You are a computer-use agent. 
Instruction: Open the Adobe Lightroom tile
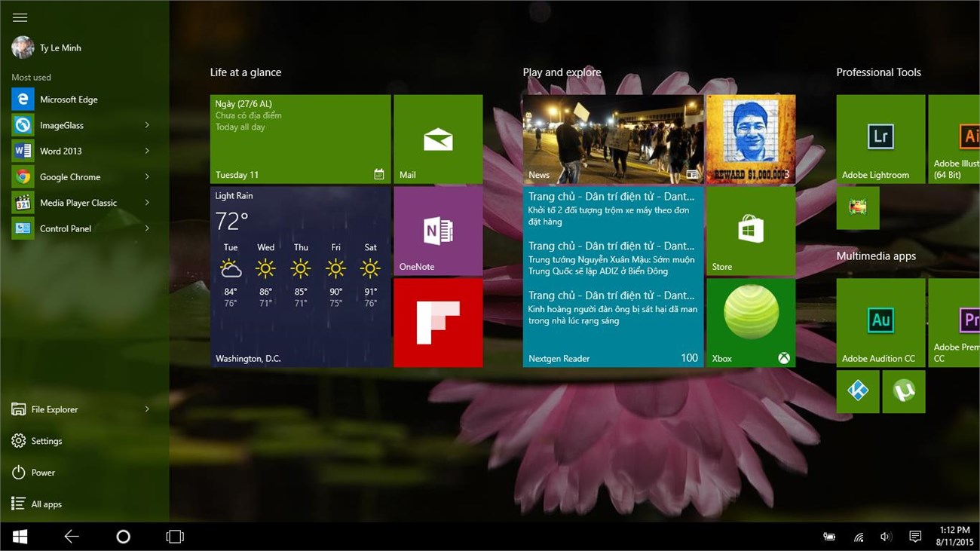click(880, 138)
